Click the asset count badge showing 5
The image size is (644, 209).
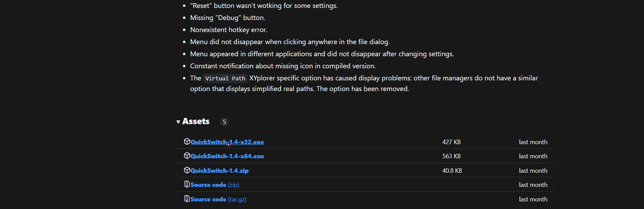coord(224,122)
